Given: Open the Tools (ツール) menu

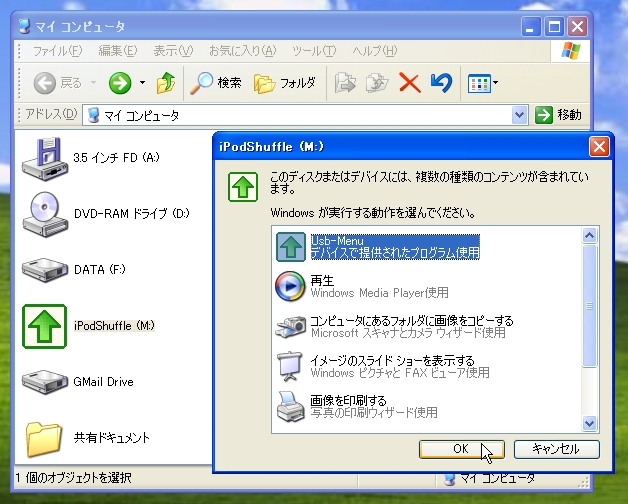Looking at the screenshot, I should 314,51.
